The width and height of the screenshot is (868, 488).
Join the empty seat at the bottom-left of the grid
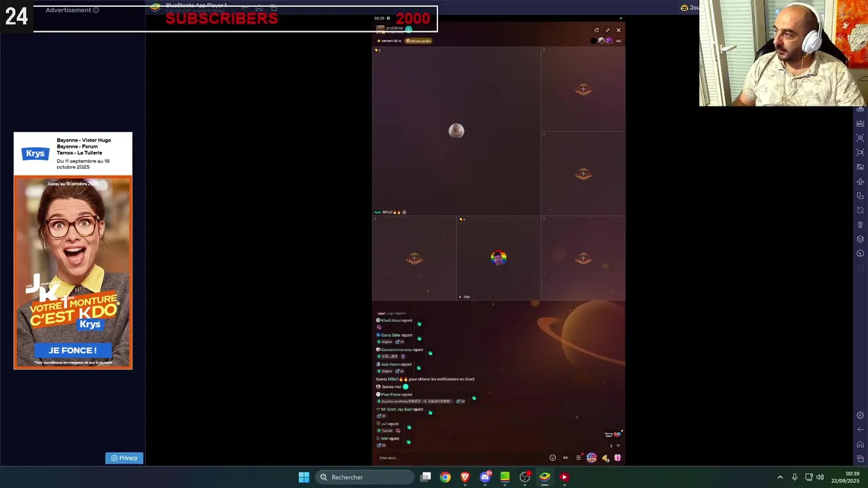[x=414, y=258]
